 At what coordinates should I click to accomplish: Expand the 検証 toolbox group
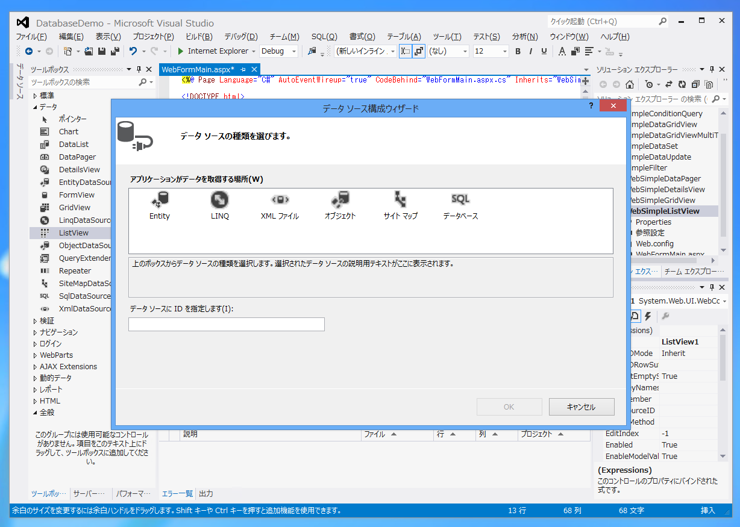[35, 321]
